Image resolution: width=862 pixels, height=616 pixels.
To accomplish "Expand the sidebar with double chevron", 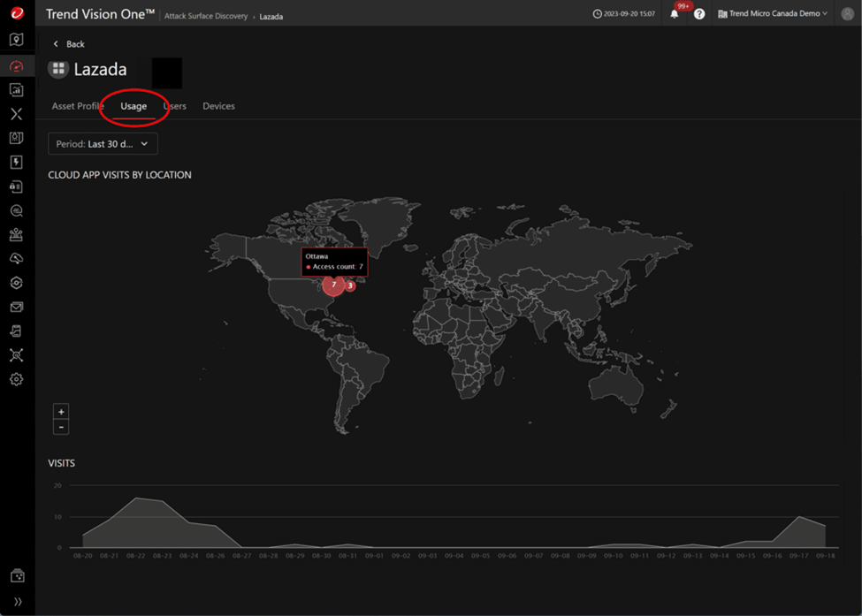I will click(x=18, y=601).
